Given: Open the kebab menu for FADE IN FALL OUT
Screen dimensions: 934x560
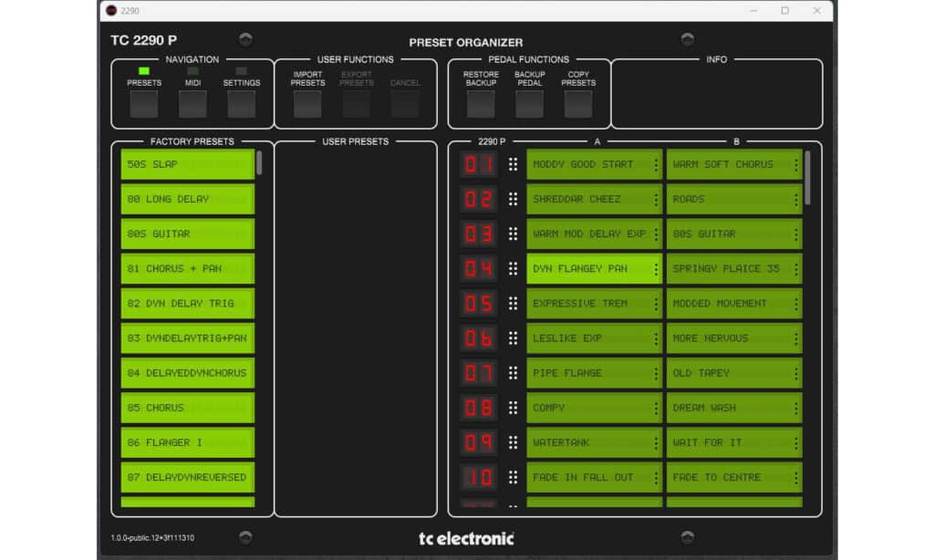Looking at the screenshot, I should (656, 478).
